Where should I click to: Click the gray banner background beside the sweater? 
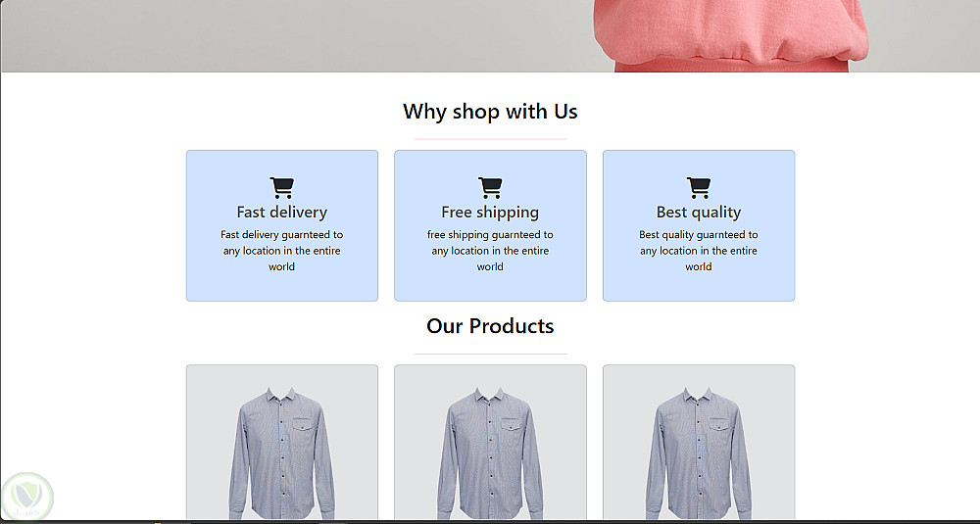(x=294, y=34)
